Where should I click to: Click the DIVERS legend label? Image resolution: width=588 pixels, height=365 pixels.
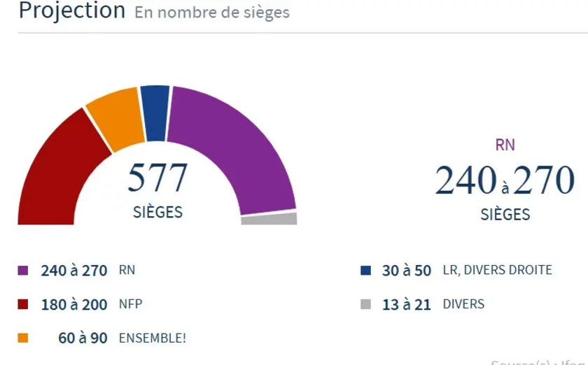463,304
